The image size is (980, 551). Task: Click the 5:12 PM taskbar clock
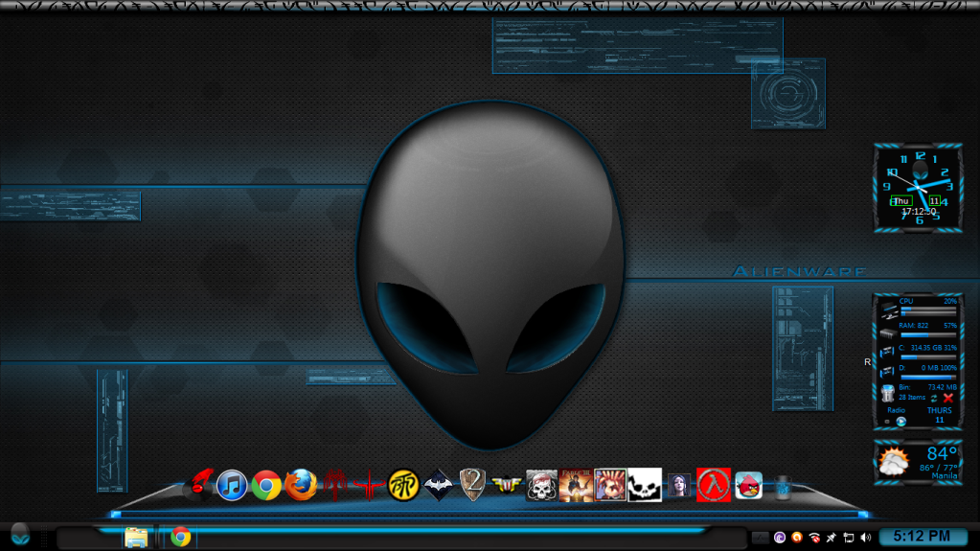922,537
